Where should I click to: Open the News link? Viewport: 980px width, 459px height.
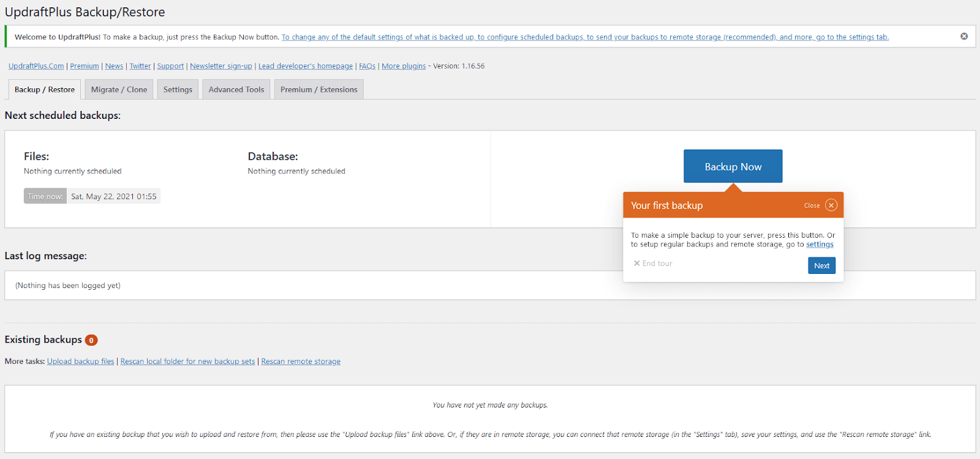(x=114, y=66)
